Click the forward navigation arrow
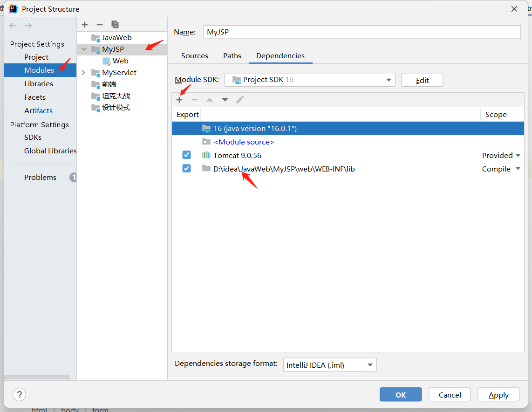532x412 pixels. (x=28, y=26)
